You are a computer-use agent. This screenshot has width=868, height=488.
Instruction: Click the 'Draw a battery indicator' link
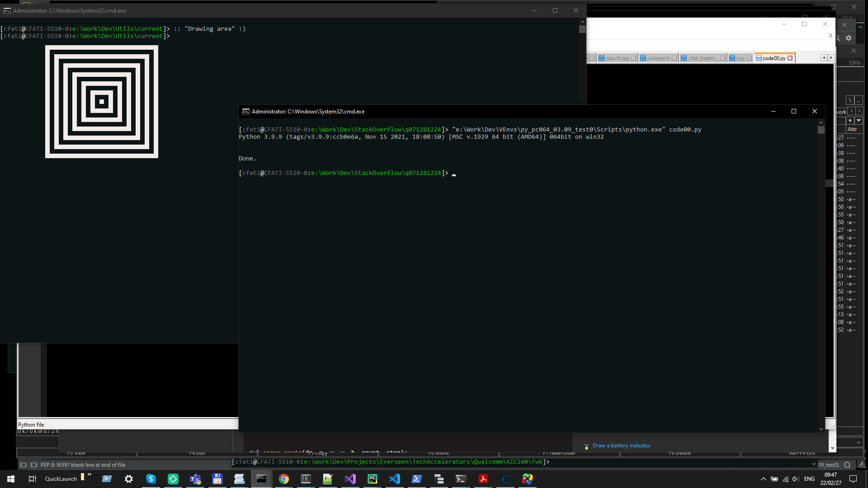(x=622, y=446)
